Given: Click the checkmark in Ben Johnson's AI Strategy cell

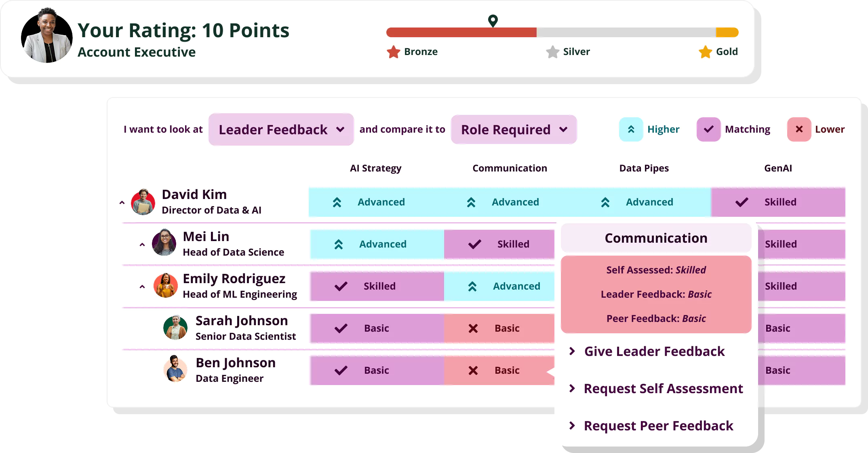Looking at the screenshot, I should 341,370.
